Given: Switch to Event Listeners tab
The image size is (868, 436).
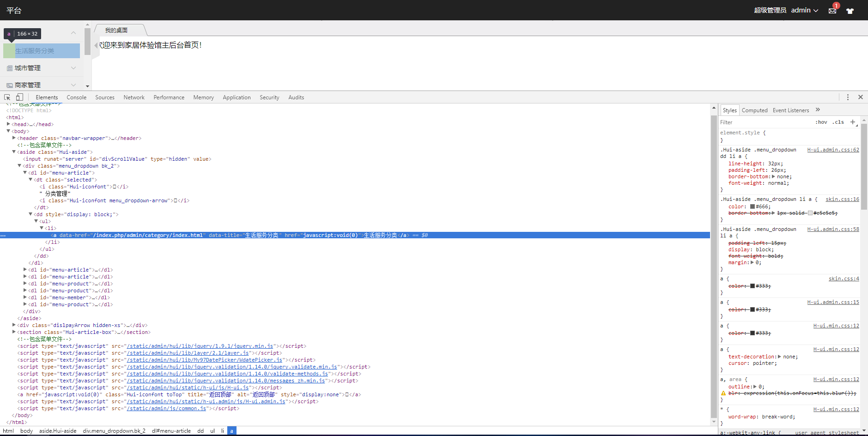Looking at the screenshot, I should [x=791, y=110].
